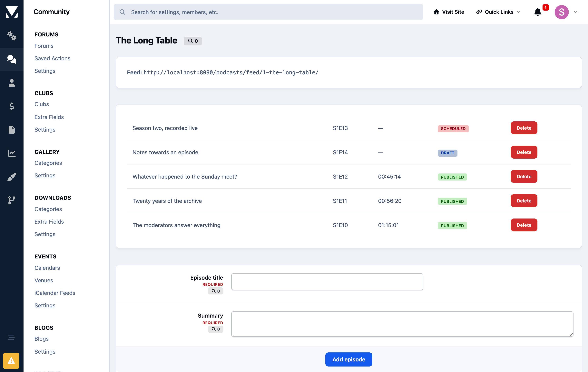The height and width of the screenshot is (372, 588).
Task: Open Extra Fields under DOWNLOADS
Action: [49, 221]
